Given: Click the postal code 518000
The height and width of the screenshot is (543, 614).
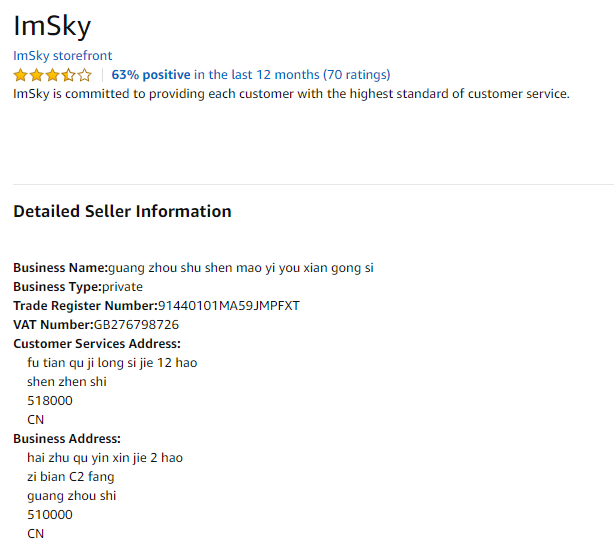Looking at the screenshot, I should coord(50,401).
